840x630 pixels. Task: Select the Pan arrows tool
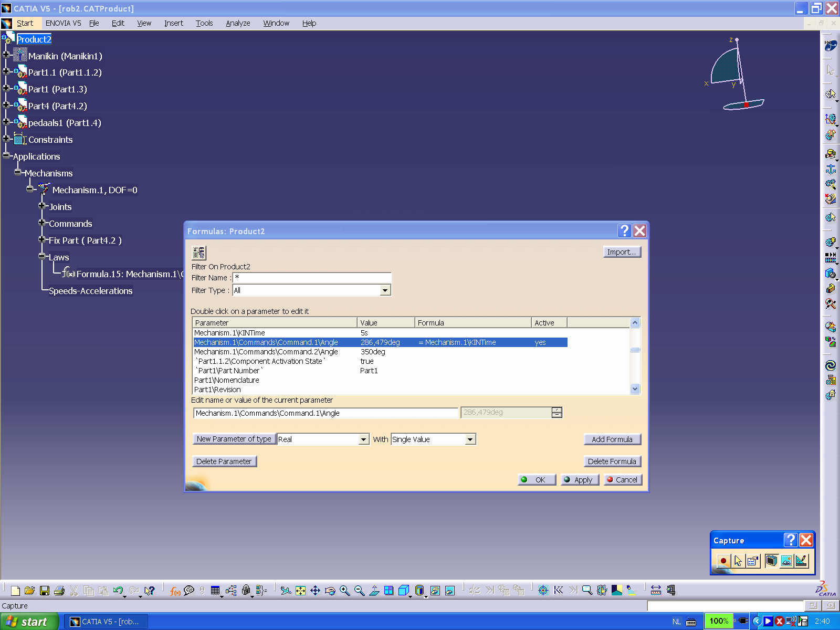(315, 591)
